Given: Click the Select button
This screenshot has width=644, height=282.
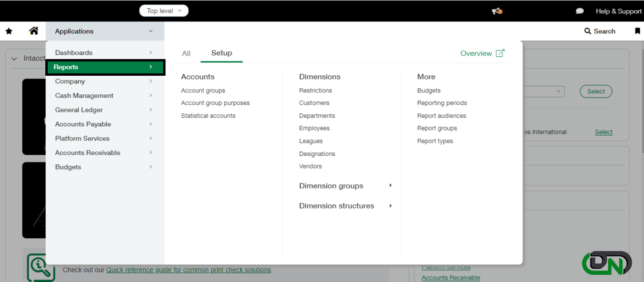Looking at the screenshot, I should point(596,91).
